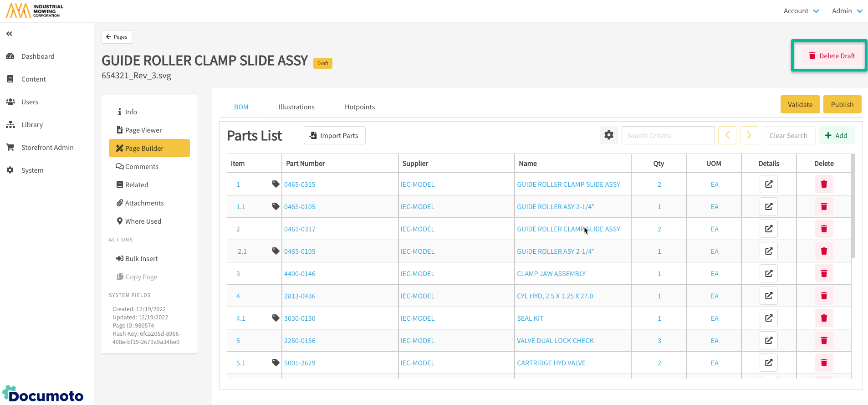
Task: Collapse the left sidebar with double-chevron icon
Action: (x=9, y=34)
